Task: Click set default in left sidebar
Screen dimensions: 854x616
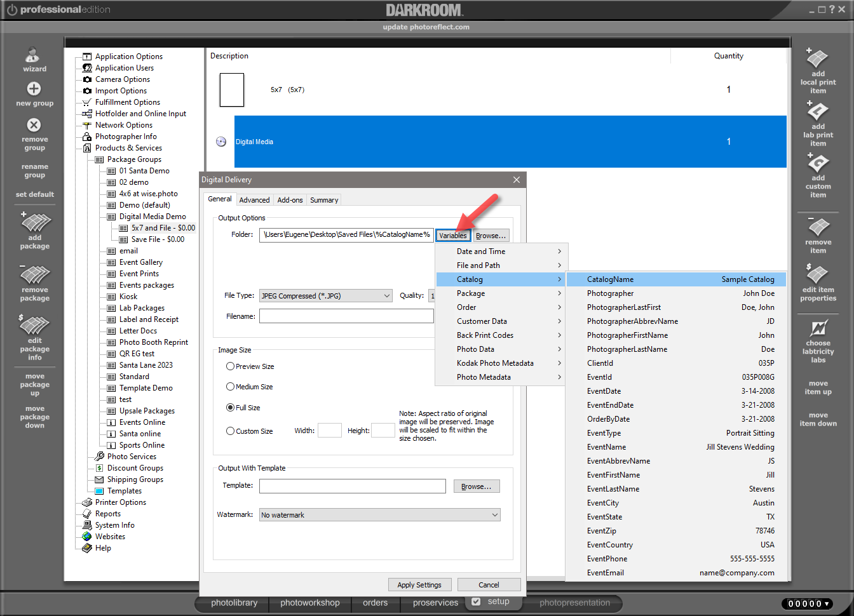Action: tap(35, 194)
